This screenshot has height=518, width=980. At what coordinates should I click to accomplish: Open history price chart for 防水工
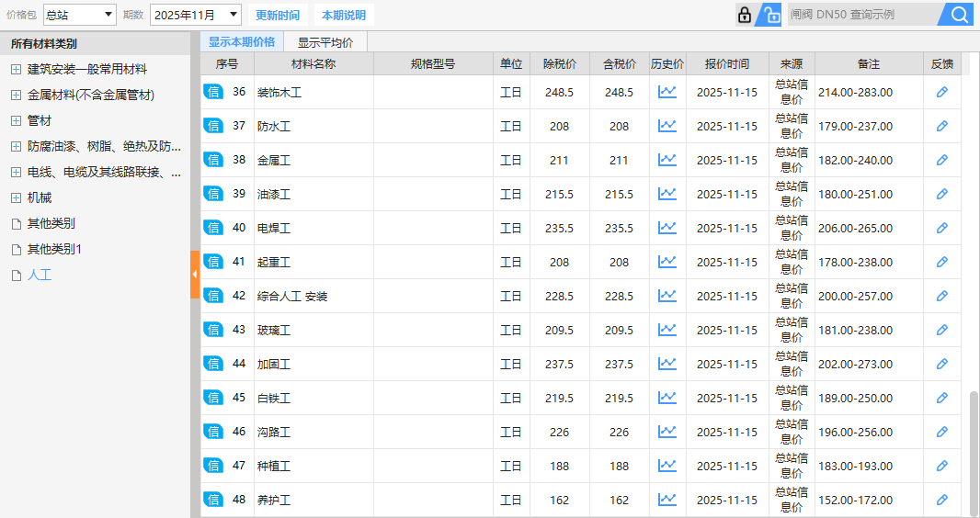667,126
